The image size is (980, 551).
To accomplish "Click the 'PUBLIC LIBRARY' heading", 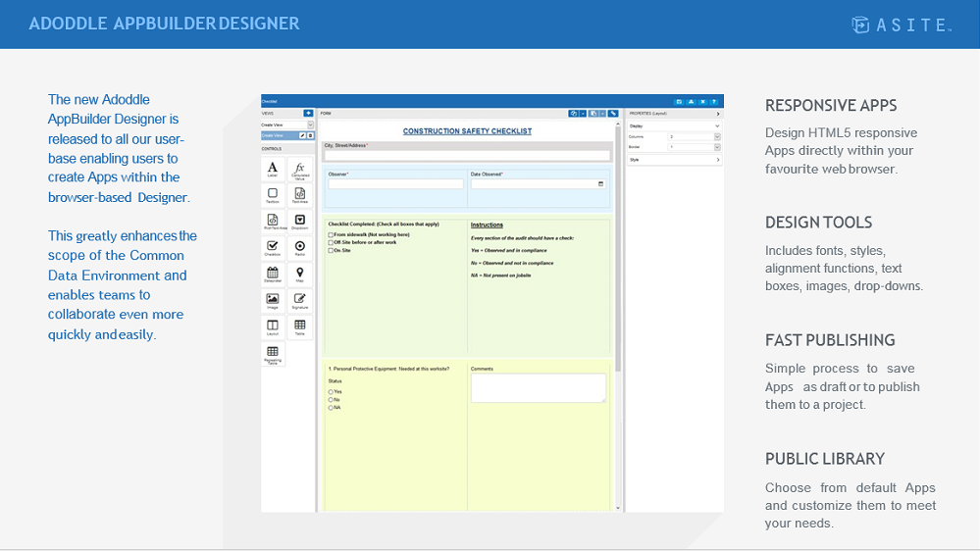I will click(824, 459).
